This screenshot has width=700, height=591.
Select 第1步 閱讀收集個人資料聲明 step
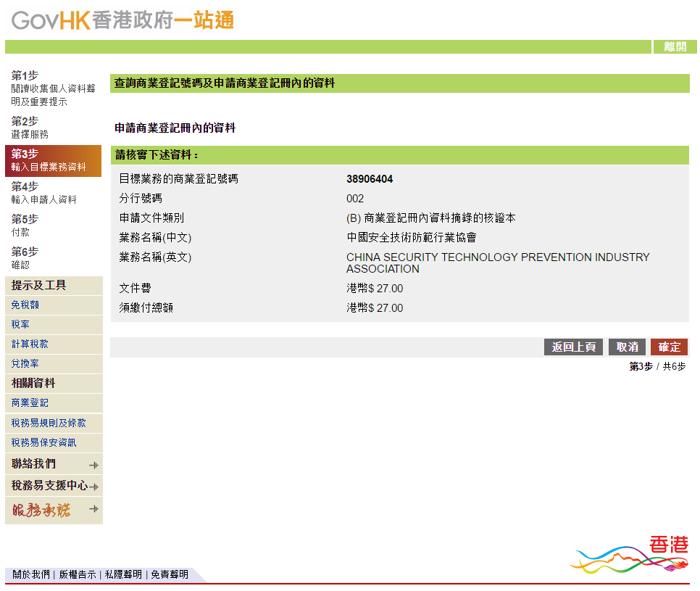pos(54,88)
